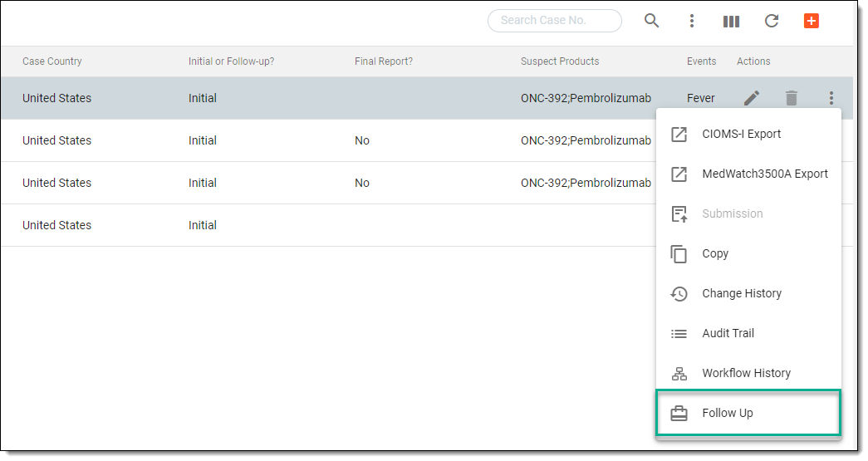Screen dimensions: 868x461
Task: Sort by Case Country column header
Action: tap(52, 61)
